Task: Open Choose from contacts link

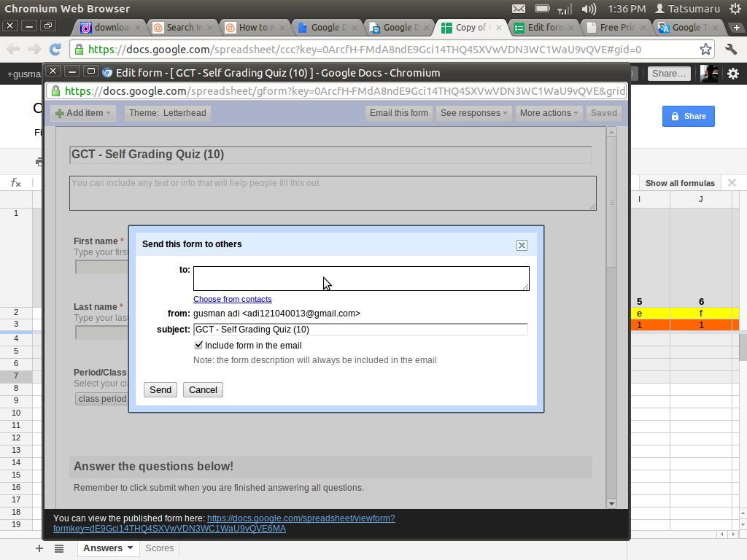Action: pos(233,299)
